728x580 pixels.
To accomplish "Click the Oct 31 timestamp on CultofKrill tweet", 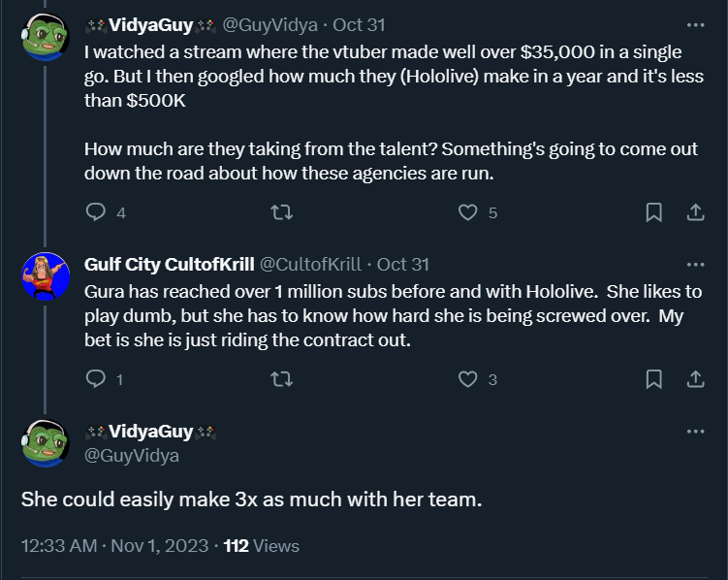I will pyautogui.click(x=402, y=264).
